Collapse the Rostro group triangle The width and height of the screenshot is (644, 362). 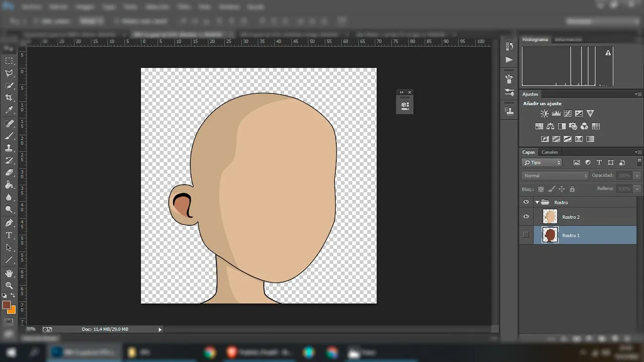537,202
